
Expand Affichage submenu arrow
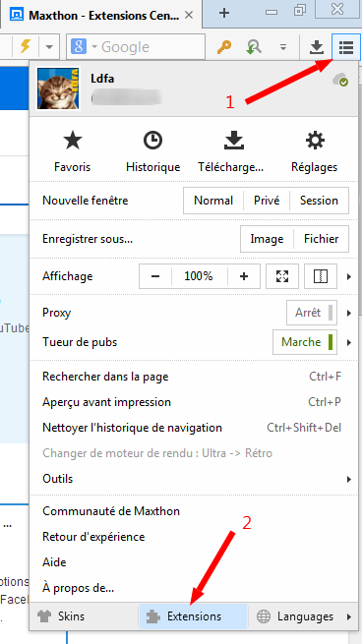349,276
